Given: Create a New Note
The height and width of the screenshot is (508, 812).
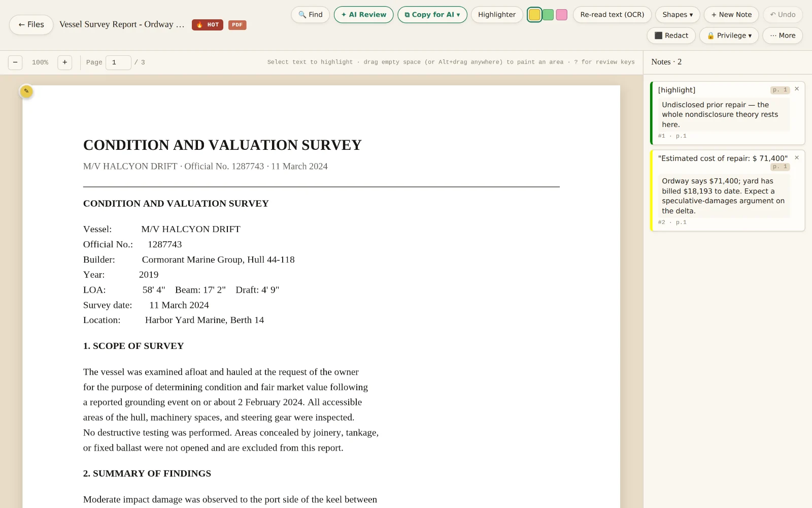Looking at the screenshot, I should (731, 15).
